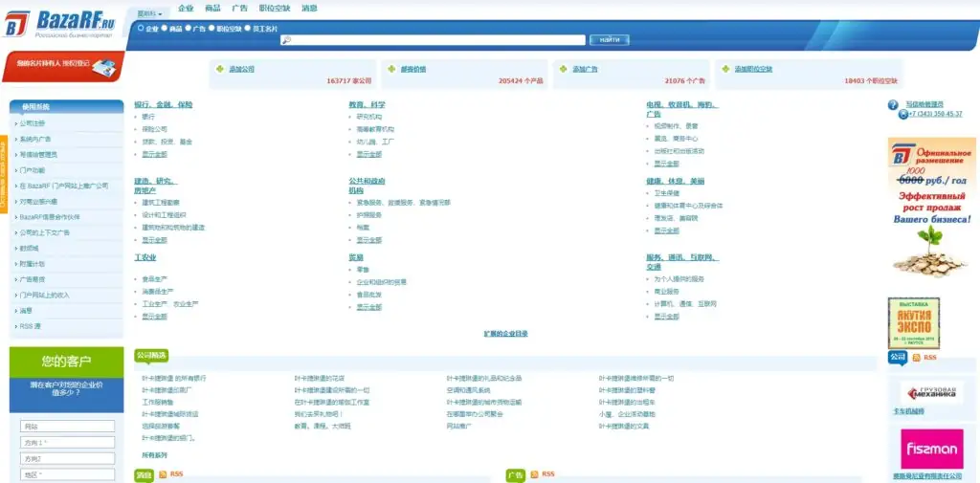Select the 企业 search radio button

141,29
